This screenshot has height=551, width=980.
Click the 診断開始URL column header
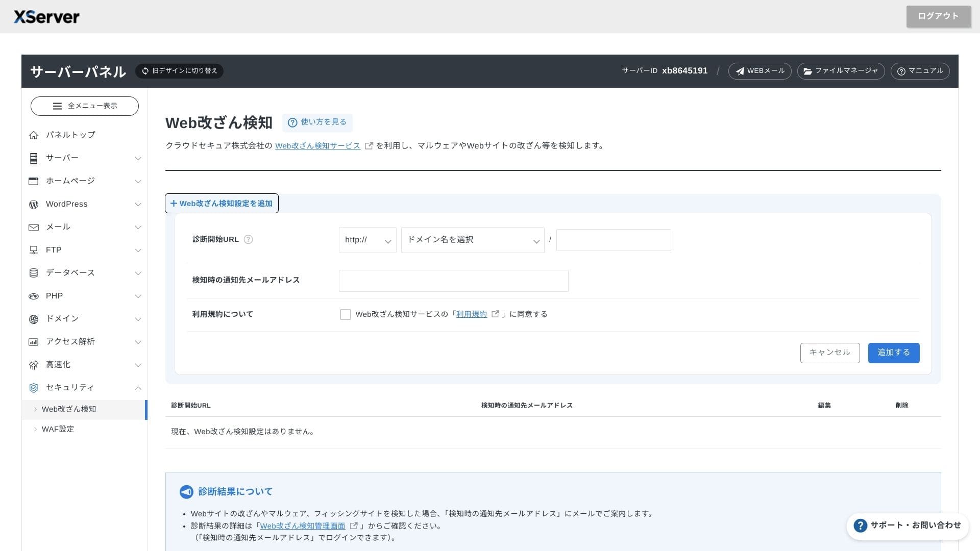click(x=190, y=406)
